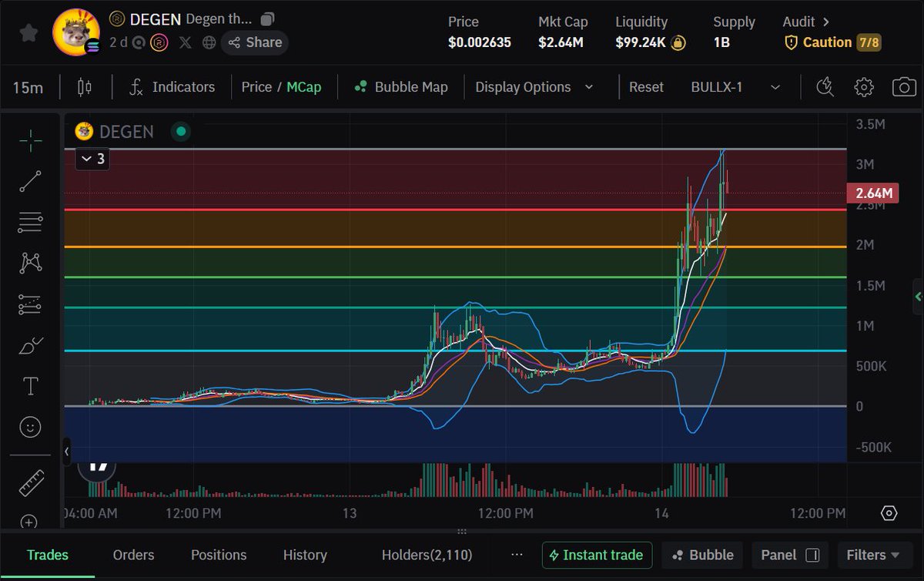Change the 15m chart interval
This screenshot has width=924, height=581.
tap(28, 87)
